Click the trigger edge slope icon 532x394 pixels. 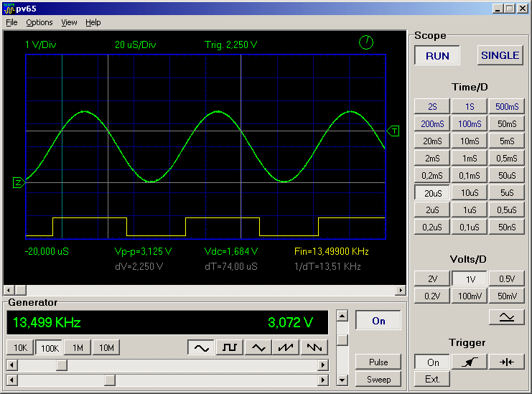(470, 362)
